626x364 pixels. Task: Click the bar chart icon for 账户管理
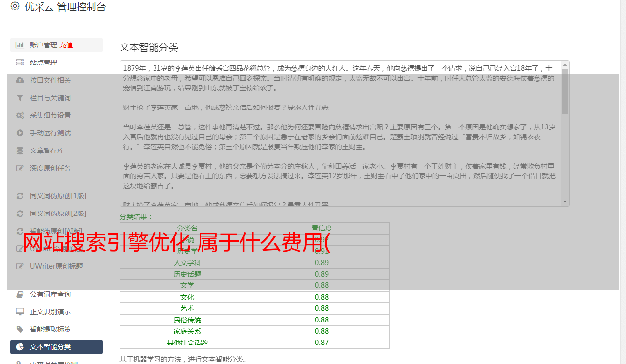[x=20, y=45]
